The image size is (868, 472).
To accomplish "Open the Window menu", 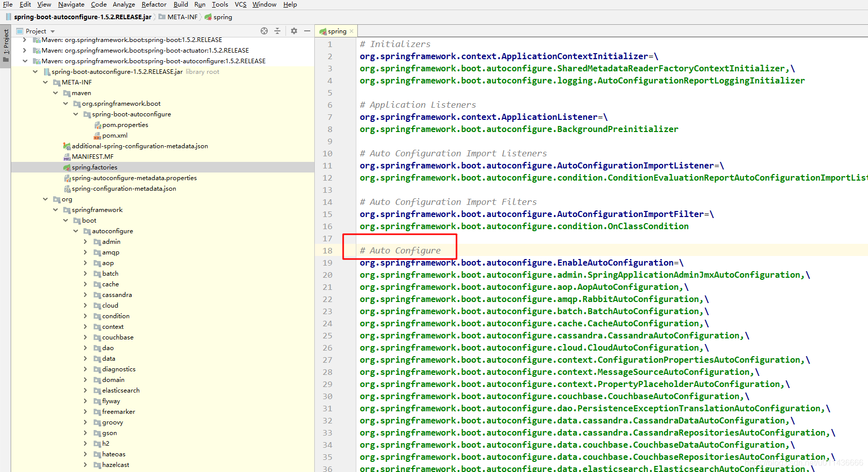I will (264, 5).
